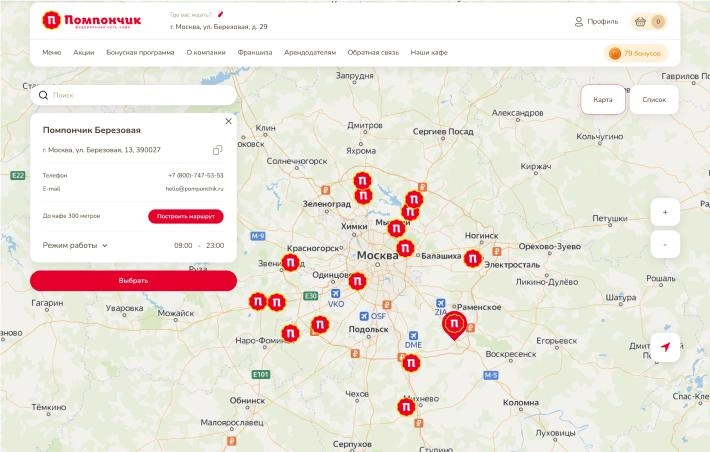Open the Профиль user icon
710x452 pixels.
click(x=579, y=21)
